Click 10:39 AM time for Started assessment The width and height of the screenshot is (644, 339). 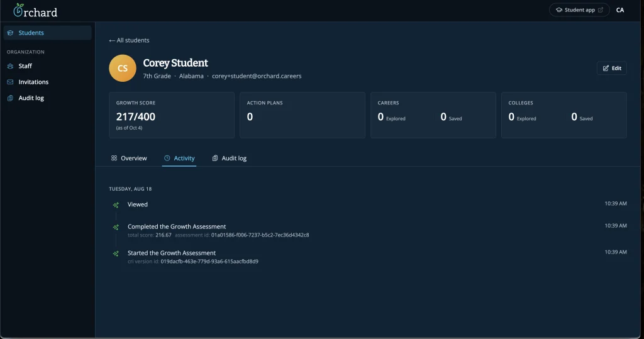click(x=616, y=252)
